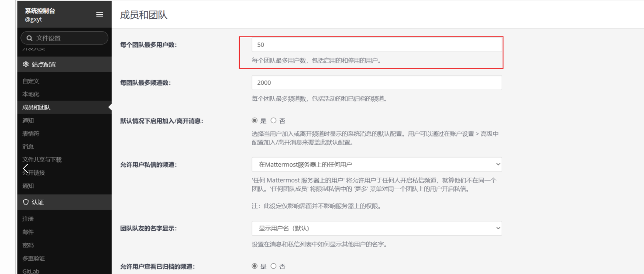The height and width of the screenshot is (274, 644).
Task: Click the search magnifier icon in sidebar
Action: tap(29, 38)
